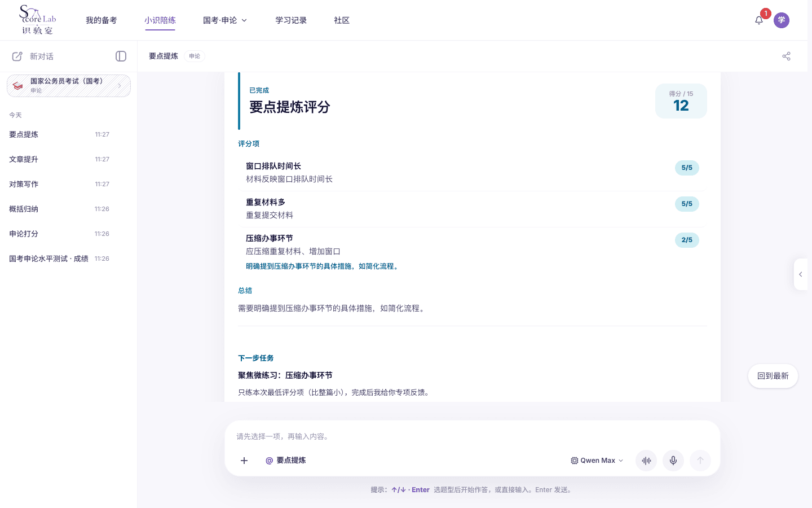The width and height of the screenshot is (812, 508).
Task: Click the 得分 12 score badge
Action: pos(681,101)
